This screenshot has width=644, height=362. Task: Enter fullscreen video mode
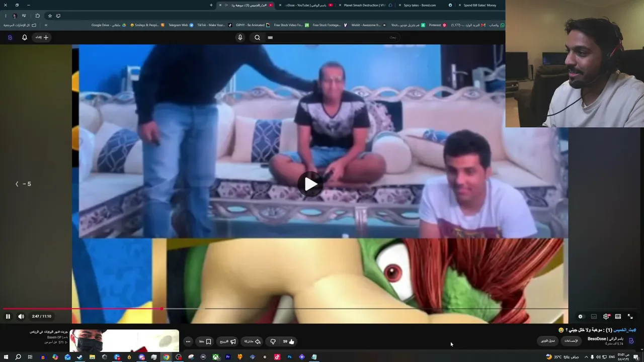pos(630,317)
